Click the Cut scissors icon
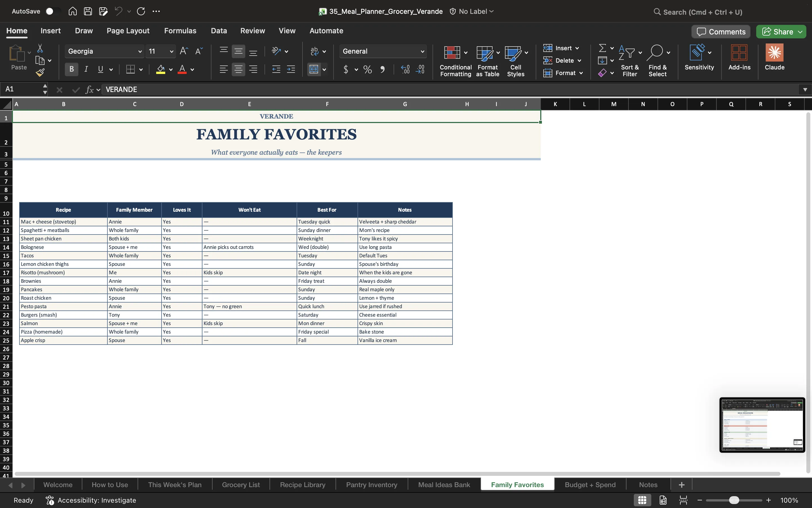 click(x=40, y=48)
